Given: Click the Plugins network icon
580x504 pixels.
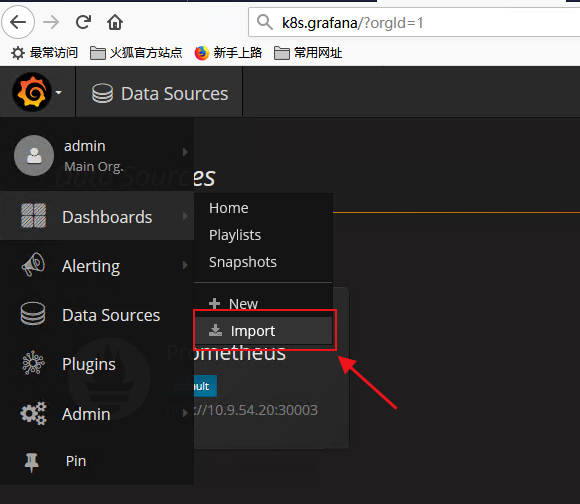Looking at the screenshot, I should [33, 363].
